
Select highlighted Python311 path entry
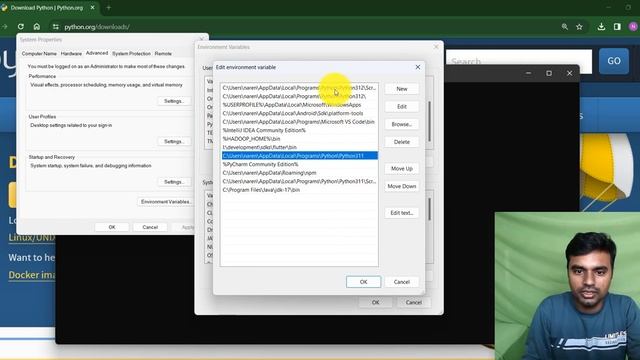point(299,156)
